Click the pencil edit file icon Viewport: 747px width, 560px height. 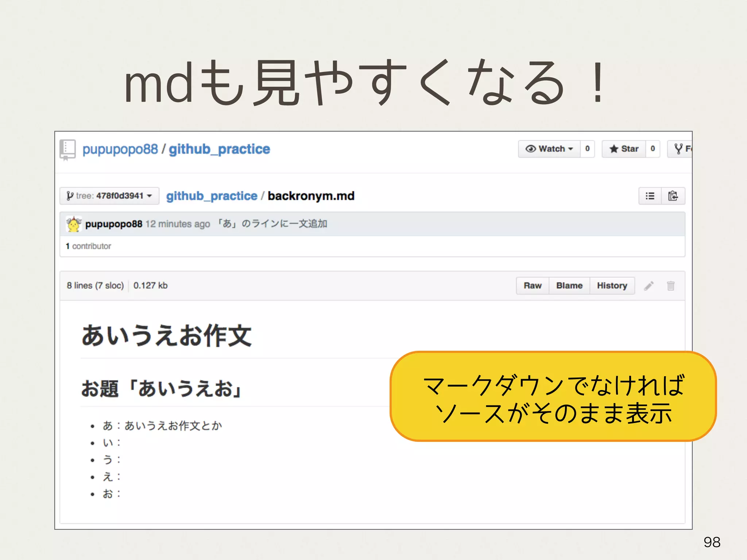coord(649,286)
